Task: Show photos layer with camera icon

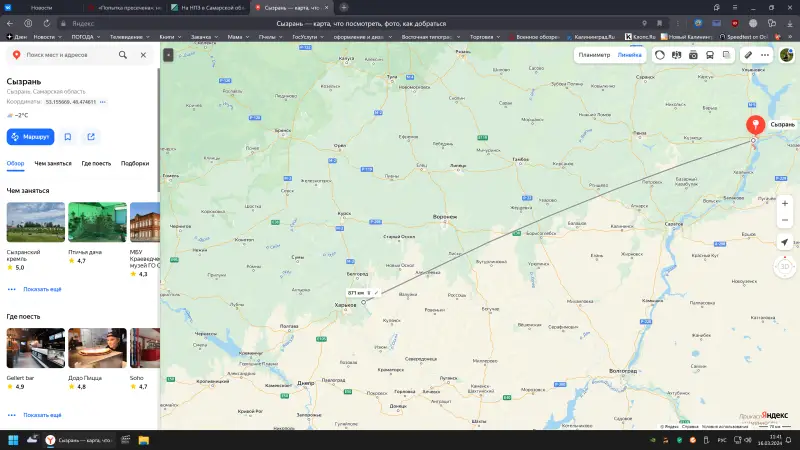Action: [x=693, y=55]
